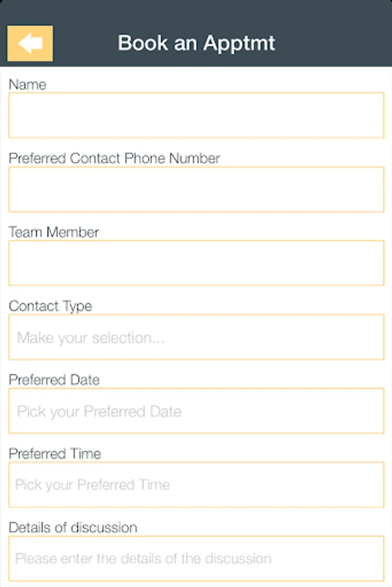392x587 pixels.
Task: Click the Pick your Preferred Time placeholder
Action: tap(93, 485)
